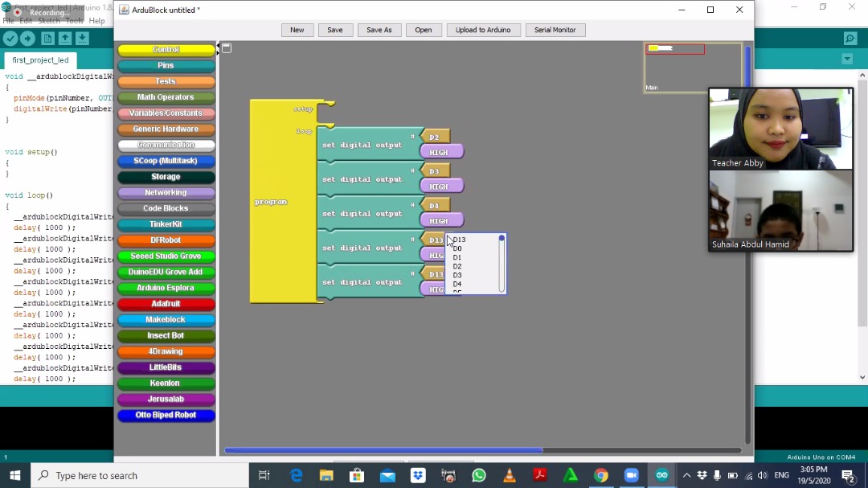This screenshot has height=488, width=868.
Task: Launch Microsoft Edge from the taskbar
Action: coord(296,475)
